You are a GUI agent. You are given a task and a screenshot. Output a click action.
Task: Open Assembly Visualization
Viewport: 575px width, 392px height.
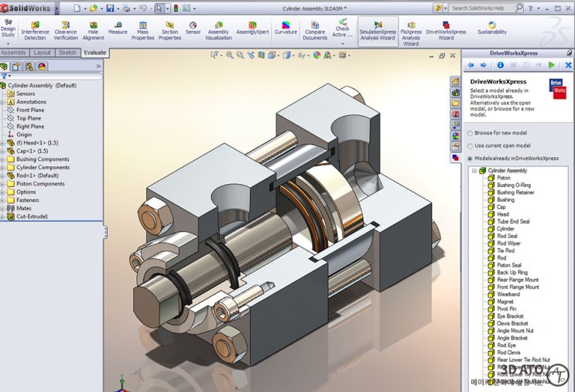(218, 30)
